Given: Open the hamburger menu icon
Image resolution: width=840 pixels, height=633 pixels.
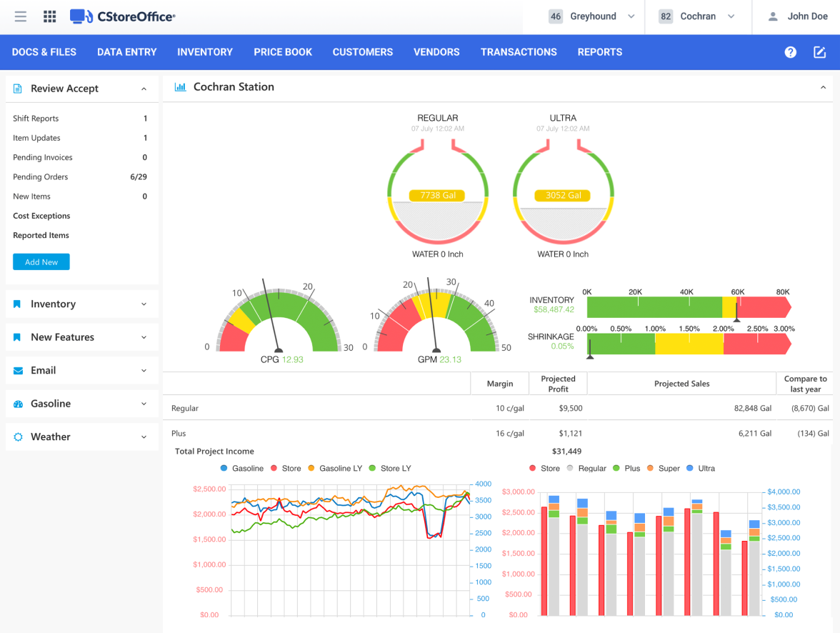Looking at the screenshot, I should coord(20,16).
